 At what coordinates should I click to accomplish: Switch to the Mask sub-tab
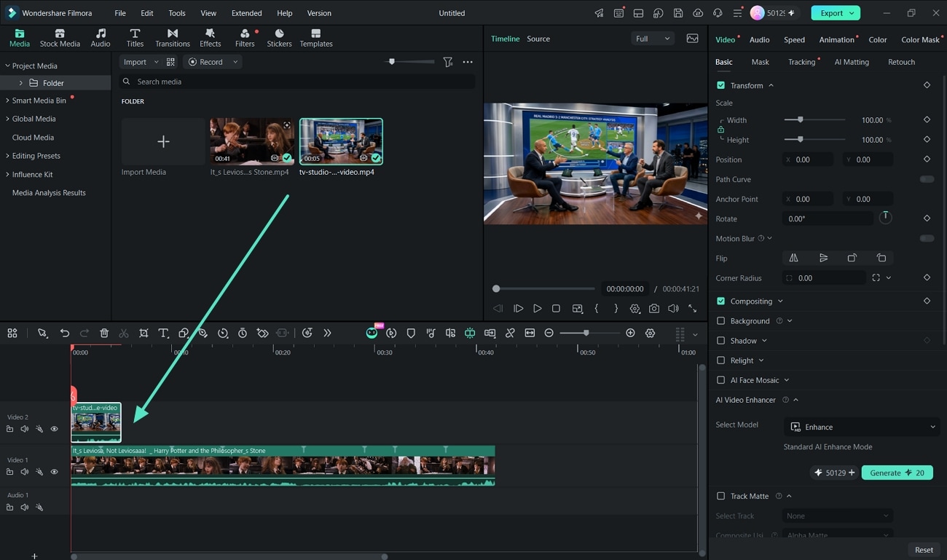point(760,62)
